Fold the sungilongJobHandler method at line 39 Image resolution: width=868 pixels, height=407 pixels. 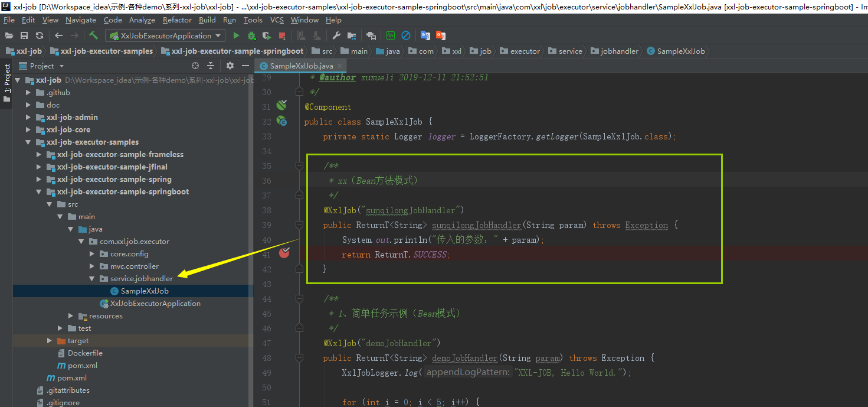[x=299, y=225]
